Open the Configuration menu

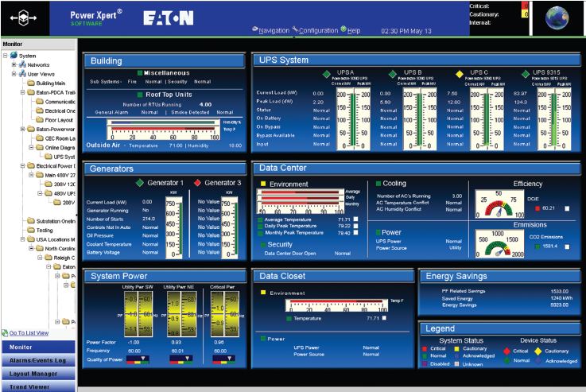(x=315, y=30)
